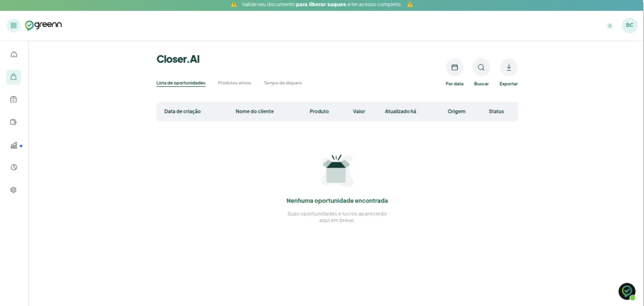Click the Por data label

[454, 84]
